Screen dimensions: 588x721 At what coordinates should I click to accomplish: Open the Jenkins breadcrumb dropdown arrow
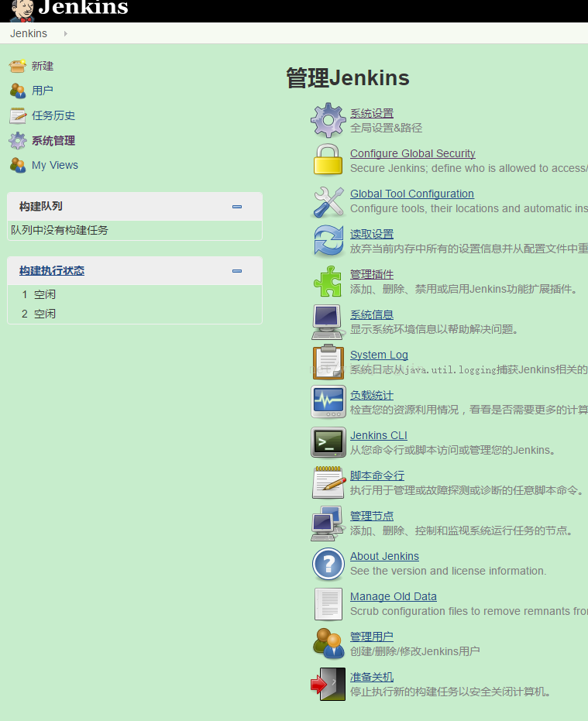pos(66,33)
